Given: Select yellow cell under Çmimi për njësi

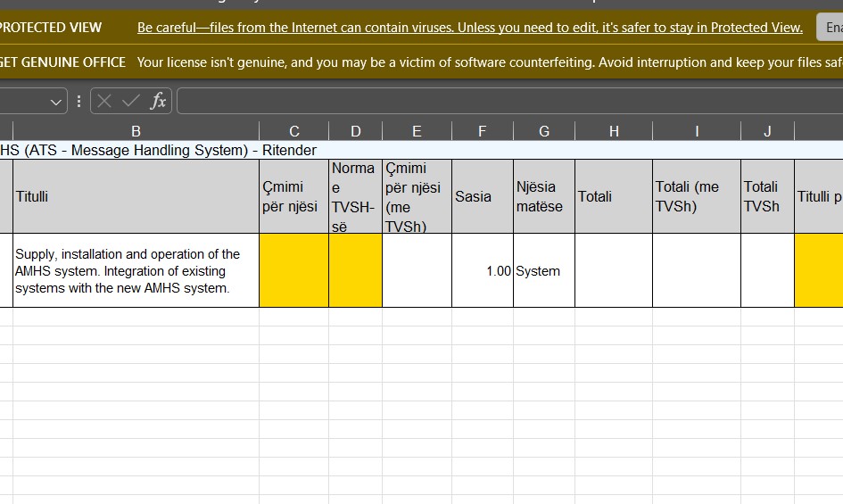Looking at the screenshot, I should 293,270.
